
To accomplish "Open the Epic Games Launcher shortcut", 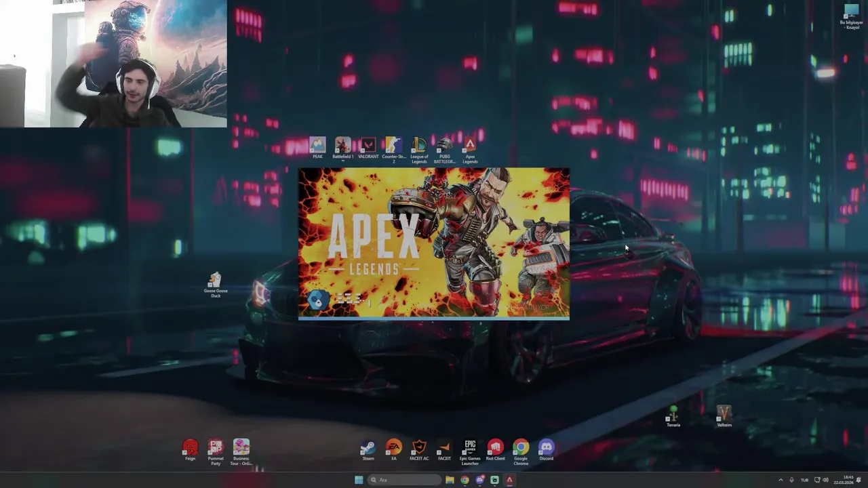I will [x=470, y=452].
